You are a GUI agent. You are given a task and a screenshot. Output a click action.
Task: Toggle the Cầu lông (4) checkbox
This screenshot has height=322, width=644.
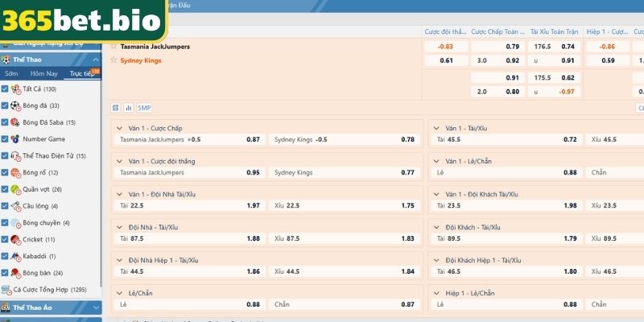[x=5, y=206]
